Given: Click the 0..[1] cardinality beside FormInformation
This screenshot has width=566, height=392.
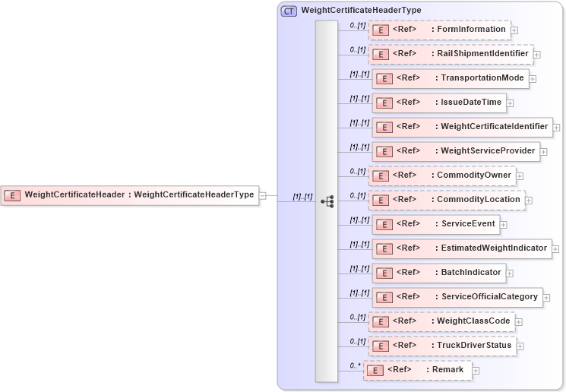Looking at the screenshot, I should click(x=358, y=25).
